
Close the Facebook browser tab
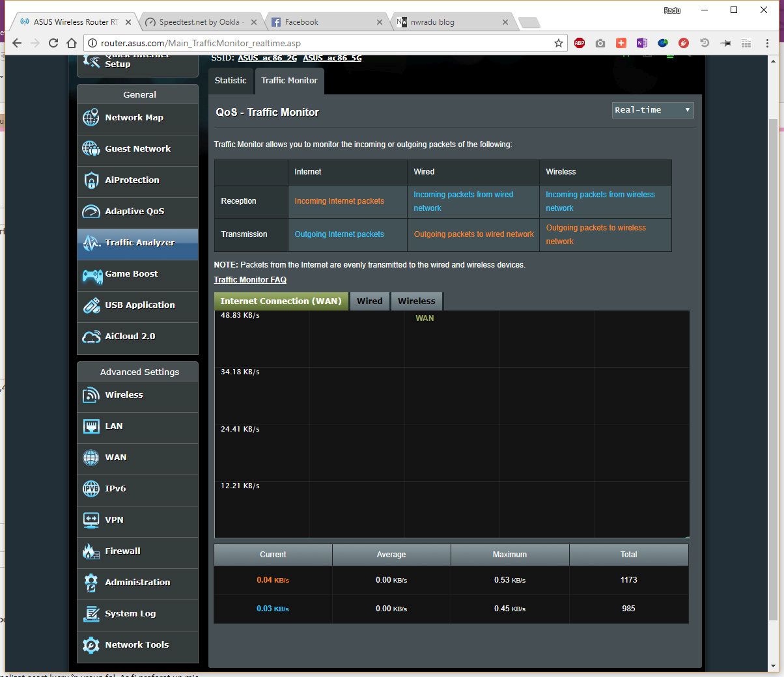[380, 22]
